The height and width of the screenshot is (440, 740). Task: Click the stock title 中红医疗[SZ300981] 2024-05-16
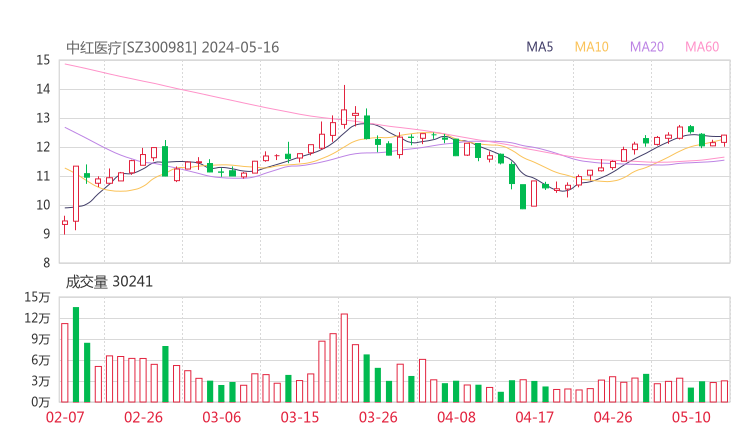(172, 48)
